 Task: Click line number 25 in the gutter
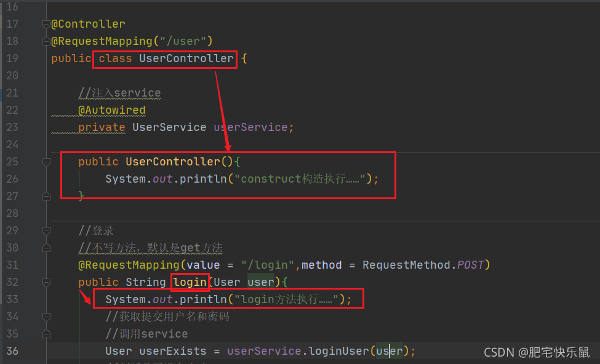[x=12, y=162]
